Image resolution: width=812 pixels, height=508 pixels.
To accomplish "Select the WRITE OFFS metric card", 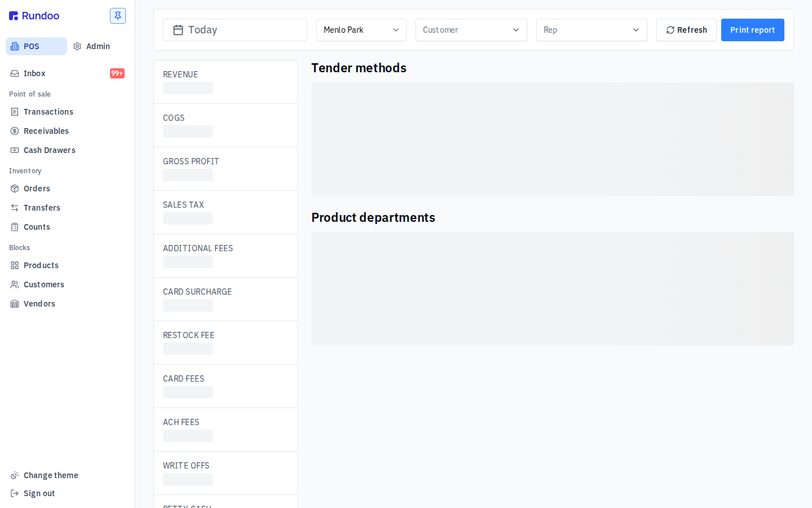I will [x=226, y=473].
